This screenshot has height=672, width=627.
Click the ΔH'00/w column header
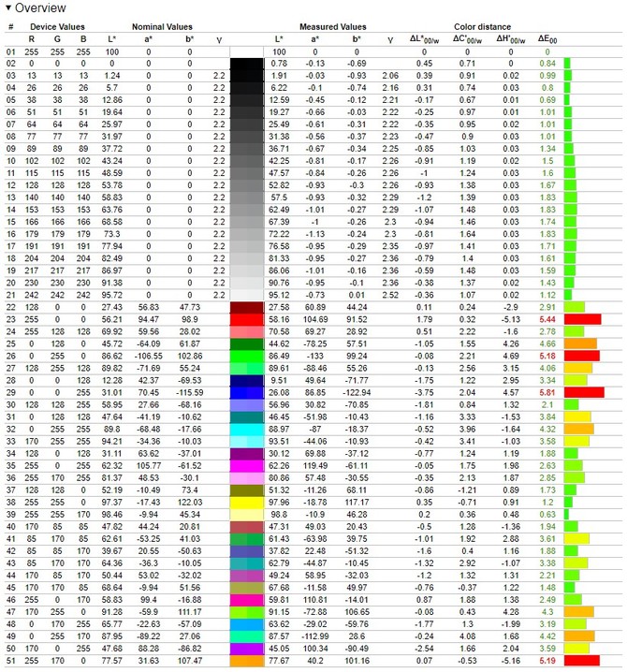(x=510, y=39)
